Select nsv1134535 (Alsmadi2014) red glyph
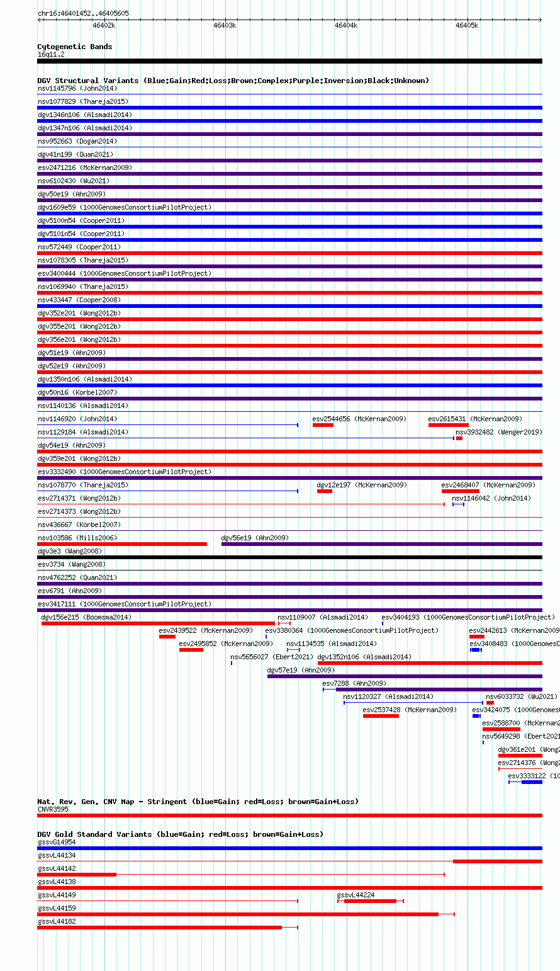This screenshot has height=971, width=560. tap(293, 650)
